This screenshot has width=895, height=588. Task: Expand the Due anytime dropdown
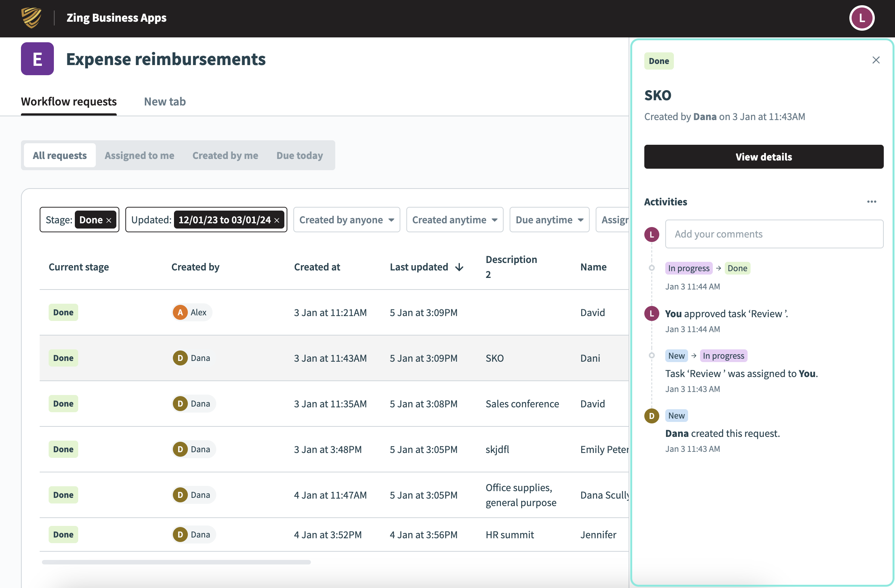point(549,220)
